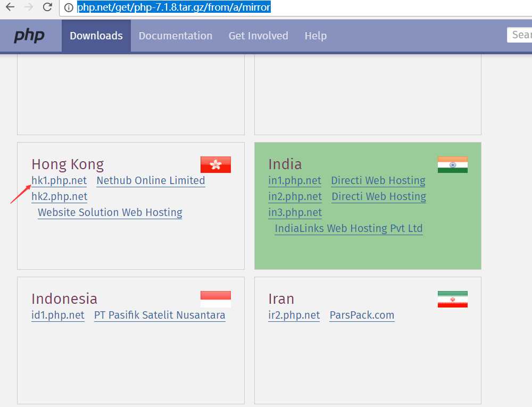Focus the Search input box

pos(519,35)
